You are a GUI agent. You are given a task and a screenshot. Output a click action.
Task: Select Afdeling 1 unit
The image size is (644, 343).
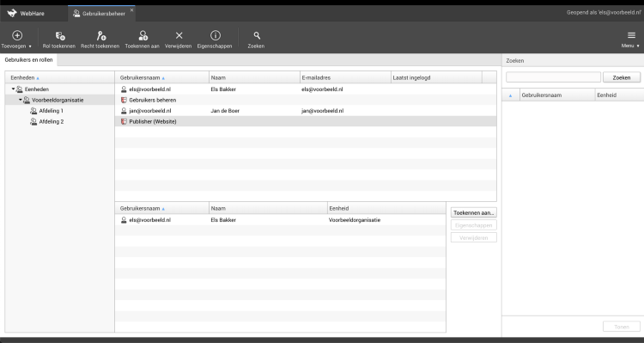52,111
